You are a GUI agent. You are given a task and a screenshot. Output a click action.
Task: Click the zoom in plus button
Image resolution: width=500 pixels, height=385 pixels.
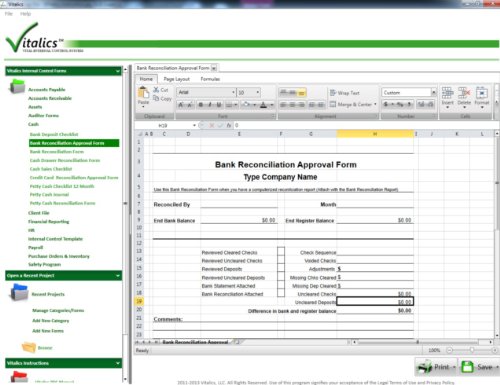[x=494, y=350]
